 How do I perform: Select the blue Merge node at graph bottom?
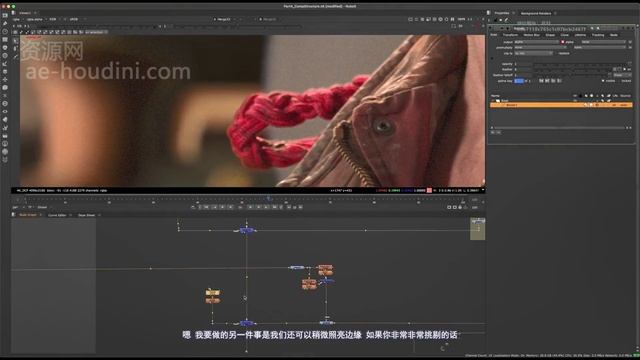point(247,323)
